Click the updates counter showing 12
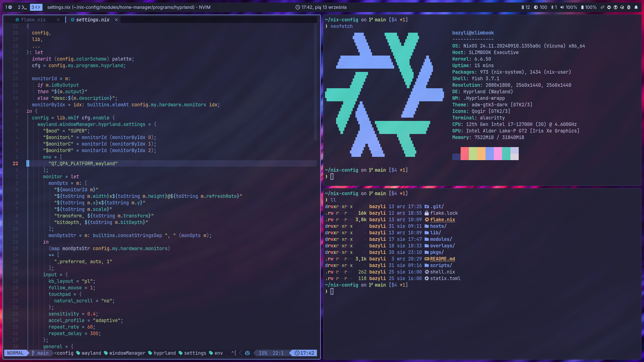This screenshot has width=644, height=362. pyautogui.click(x=526, y=7)
